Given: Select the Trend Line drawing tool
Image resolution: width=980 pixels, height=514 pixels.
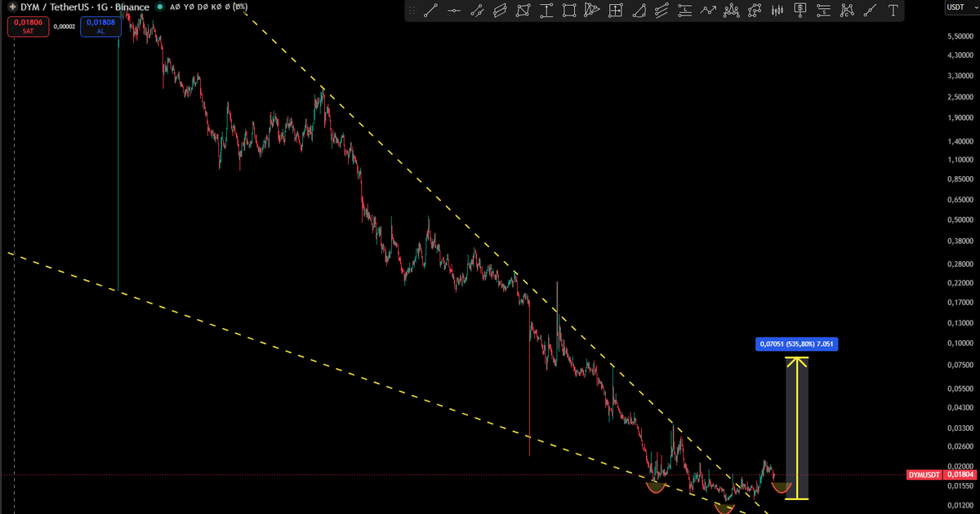Looking at the screenshot, I should (x=430, y=11).
